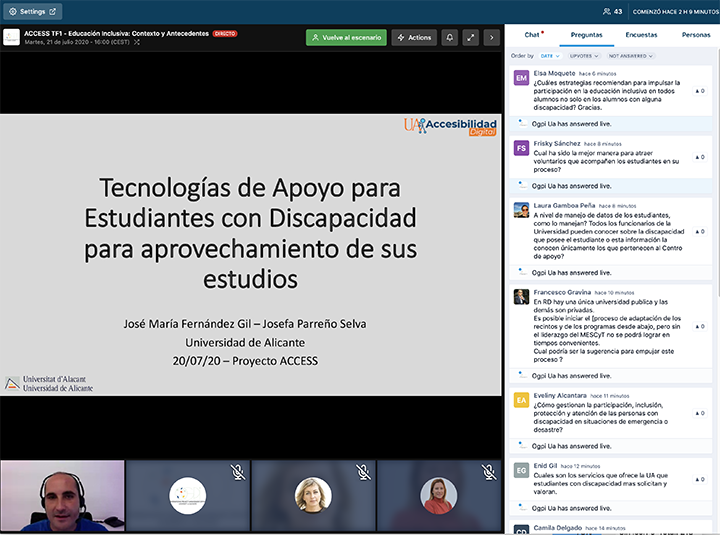This screenshot has width=720, height=535.
Task: Click answered-live note under Enid Gil's question
Action: click(x=611, y=508)
